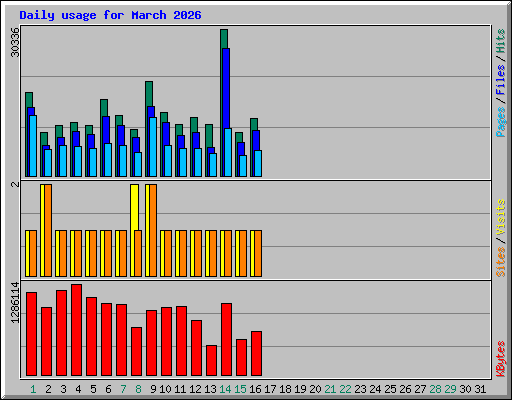Click the 30336 hits axis value

[15, 42]
